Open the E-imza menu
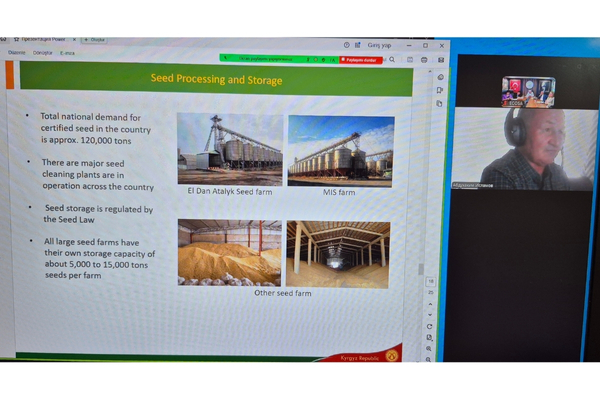Image resolution: width=600 pixels, height=400 pixels. click(67, 53)
